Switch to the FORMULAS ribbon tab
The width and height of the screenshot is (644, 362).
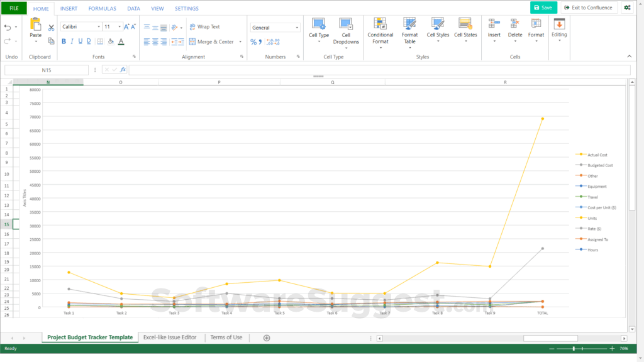[103, 8]
